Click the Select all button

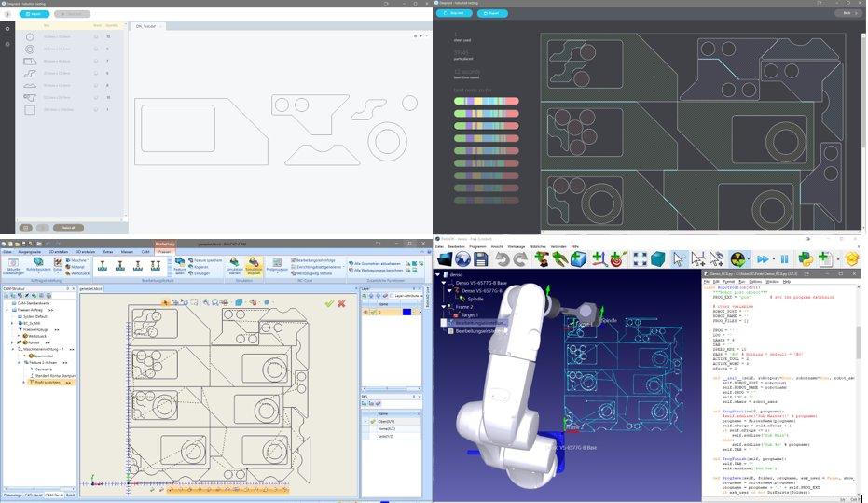(67, 228)
